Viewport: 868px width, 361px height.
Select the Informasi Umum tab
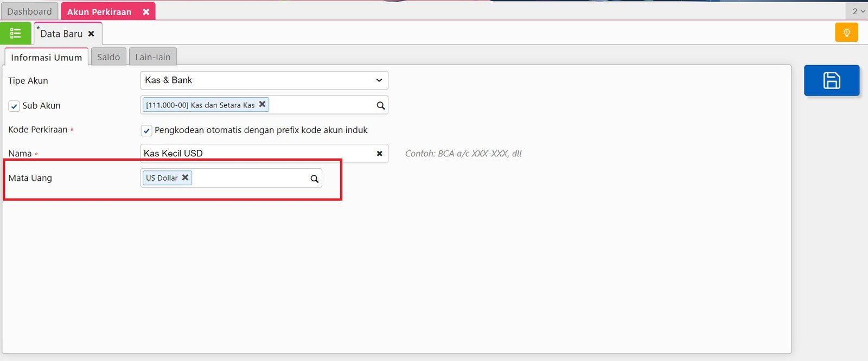pyautogui.click(x=46, y=57)
